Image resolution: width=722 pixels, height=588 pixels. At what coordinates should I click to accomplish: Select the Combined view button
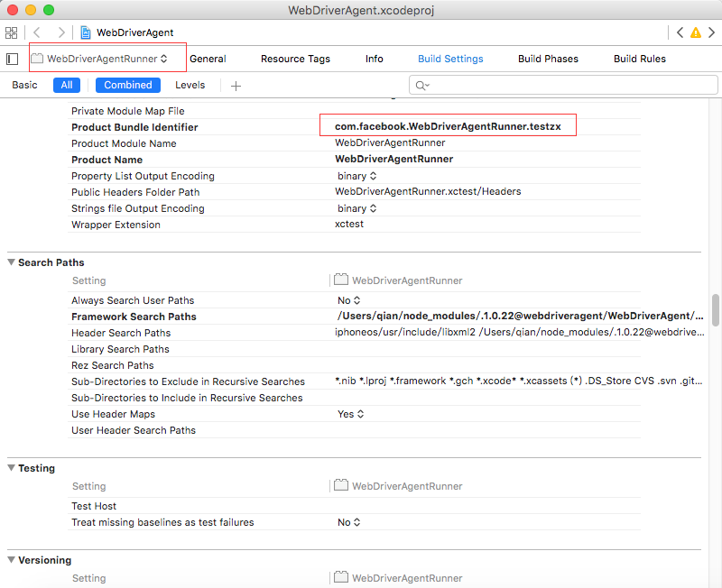[x=128, y=85]
